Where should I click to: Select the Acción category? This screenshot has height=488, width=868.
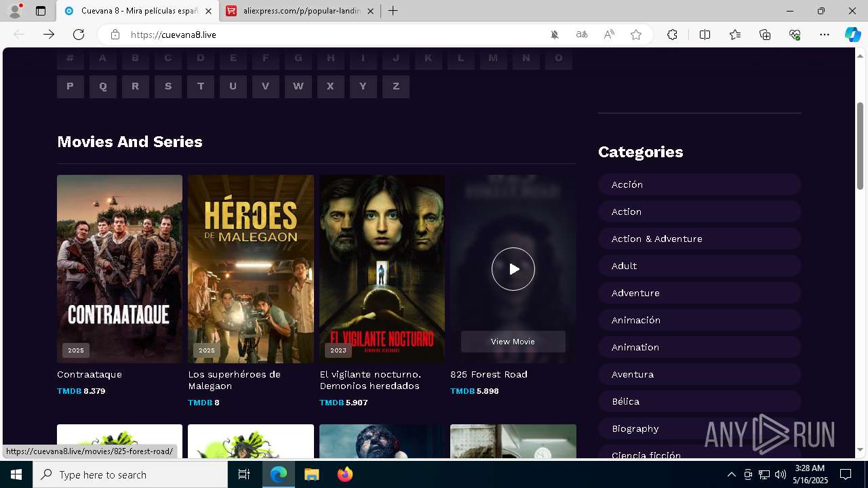[700, 184]
